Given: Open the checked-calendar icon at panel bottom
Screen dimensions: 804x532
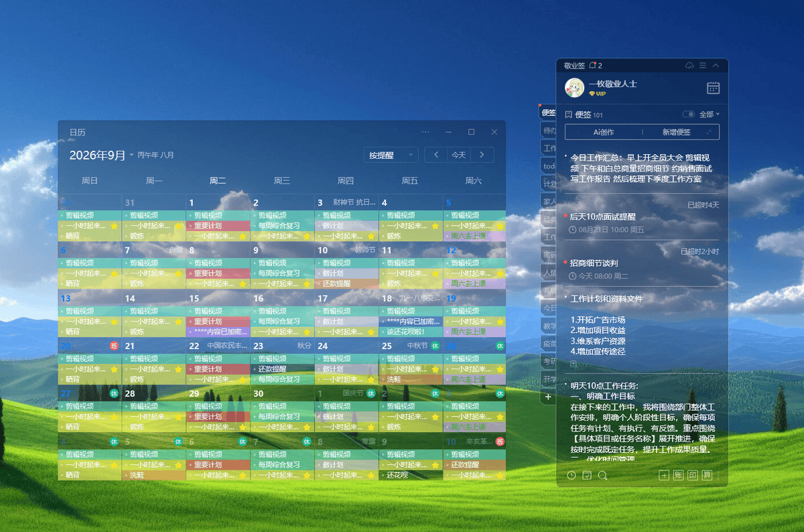Looking at the screenshot, I should [587, 475].
